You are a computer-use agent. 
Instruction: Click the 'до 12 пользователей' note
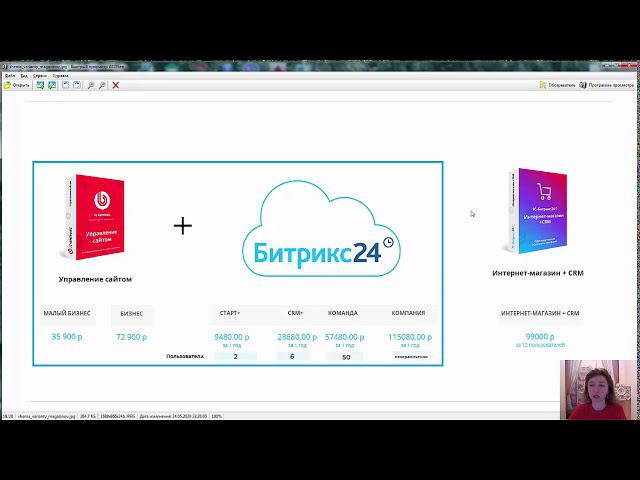click(x=540, y=345)
